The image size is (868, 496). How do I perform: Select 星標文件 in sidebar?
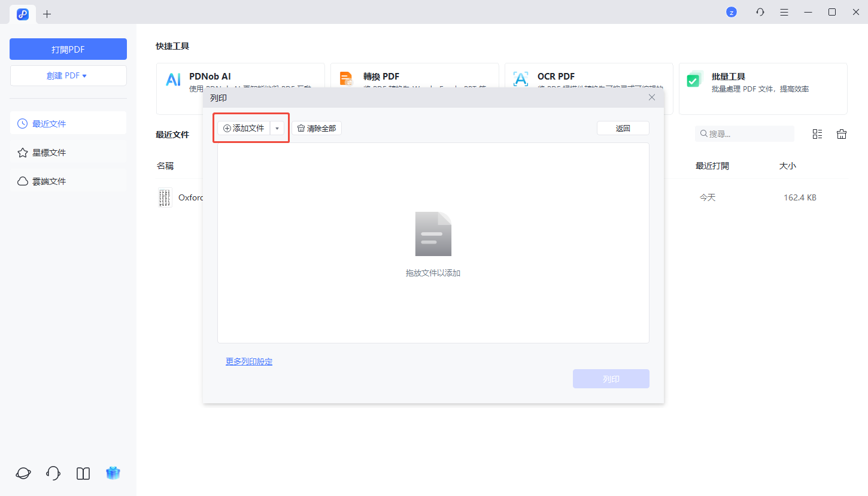point(68,153)
